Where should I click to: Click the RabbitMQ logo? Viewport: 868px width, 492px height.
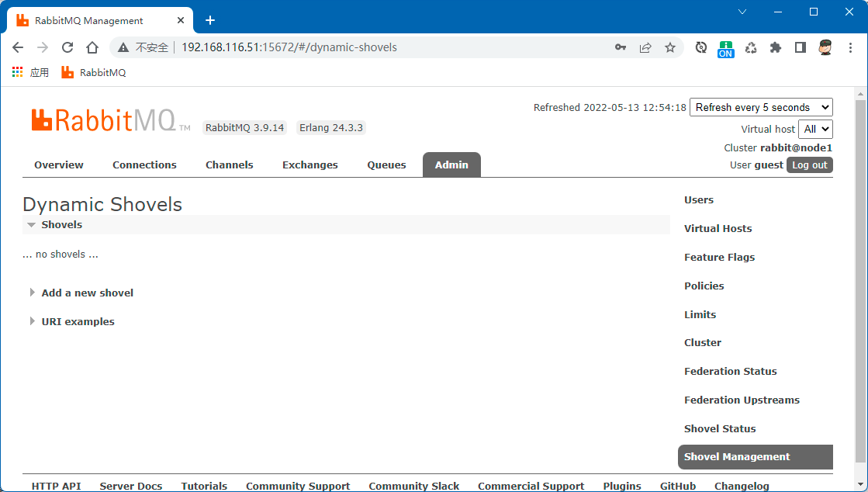click(111, 120)
